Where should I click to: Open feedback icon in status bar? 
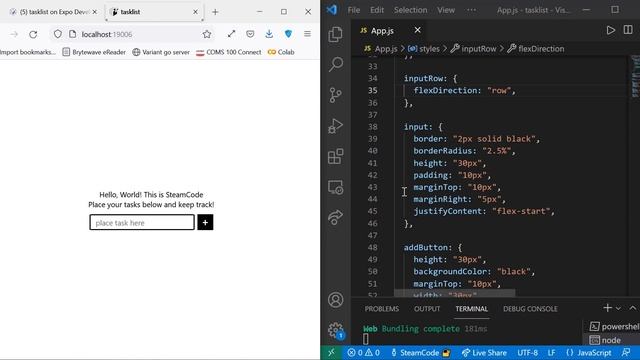(625, 353)
